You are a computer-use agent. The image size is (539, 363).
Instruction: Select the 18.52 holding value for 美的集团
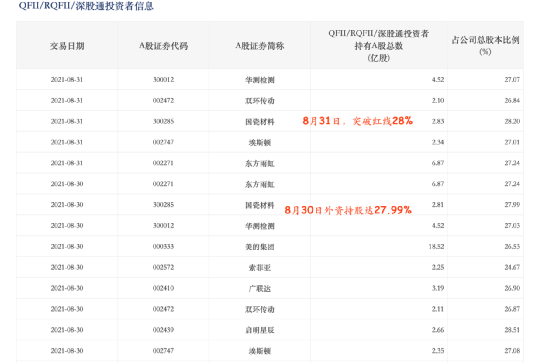(436, 246)
